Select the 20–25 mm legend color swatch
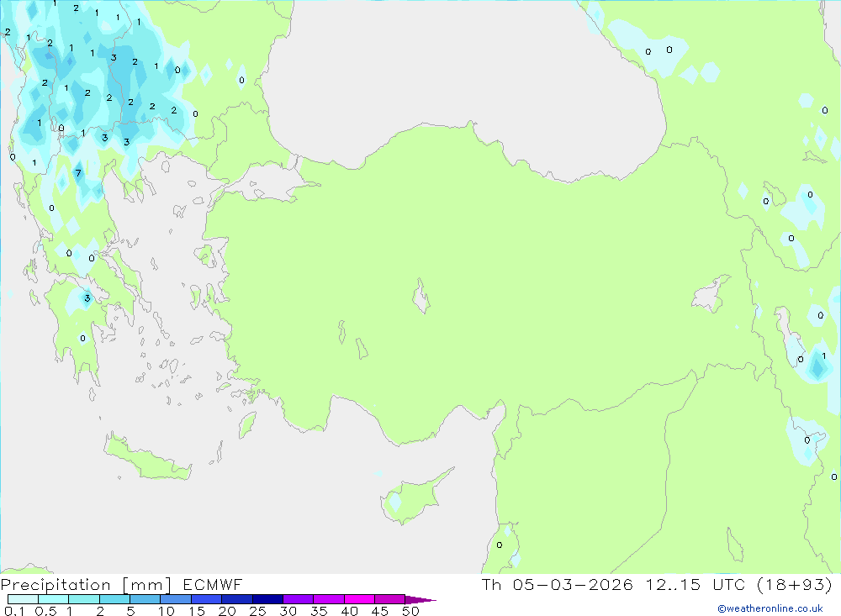841x616 pixels. (x=236, y=599)
